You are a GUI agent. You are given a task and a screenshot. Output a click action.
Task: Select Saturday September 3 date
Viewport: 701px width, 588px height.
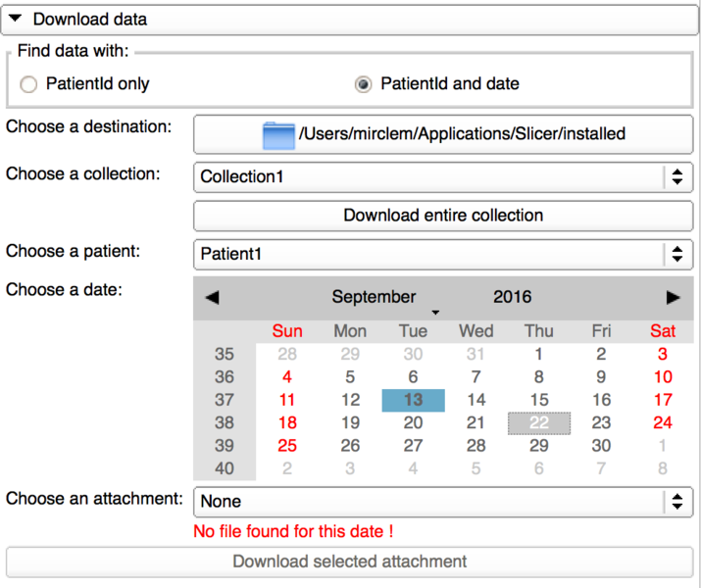pos(663,355)
